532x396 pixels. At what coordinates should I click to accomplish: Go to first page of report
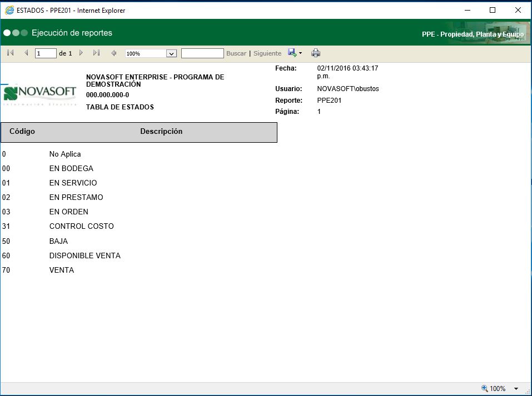click(x=10, y=53)
